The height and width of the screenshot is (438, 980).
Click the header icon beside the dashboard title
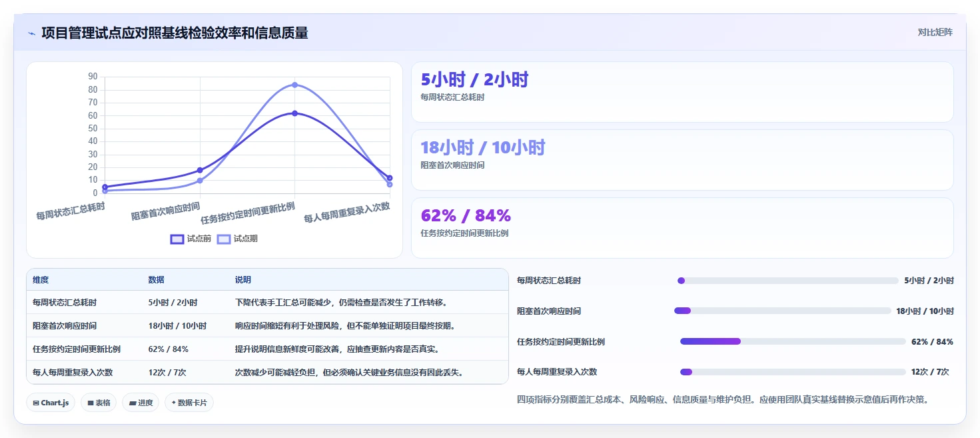pos(31,33)
